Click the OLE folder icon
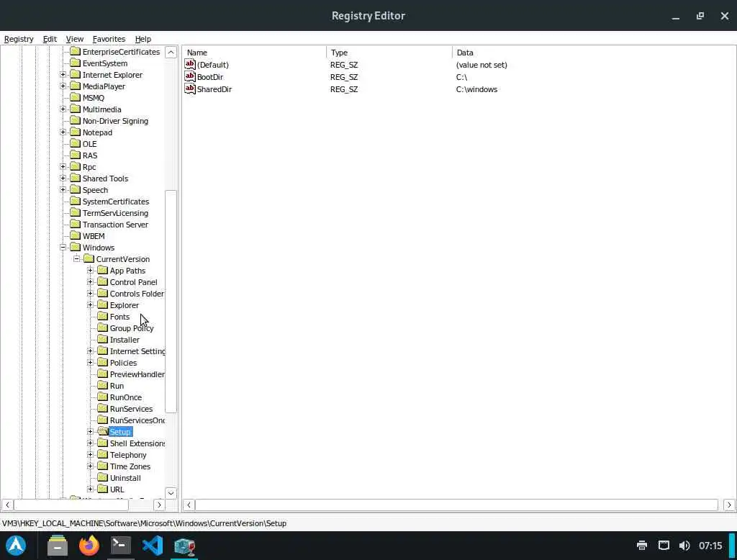The height and width of the screenshot is (560, 737). click(x=75, y=143)
